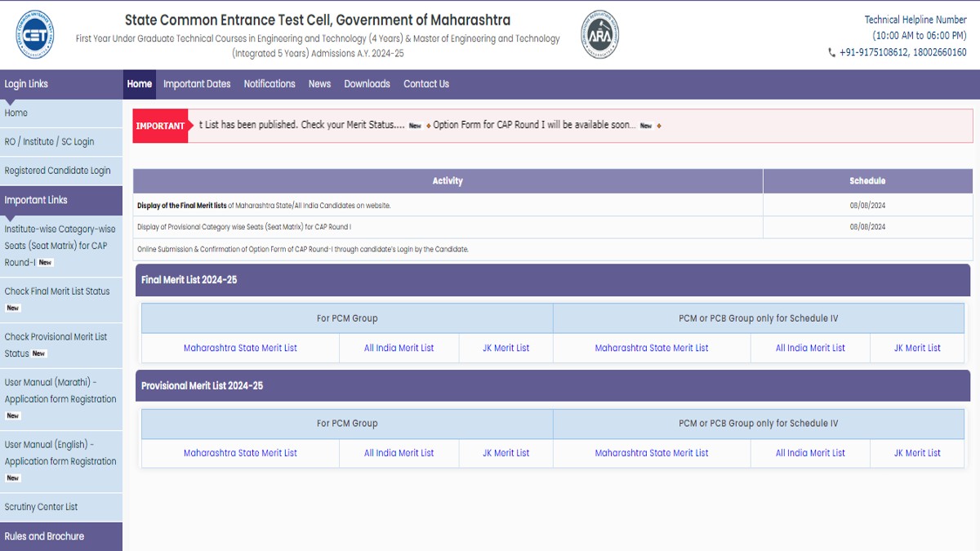The height and width of the screenshot is (551, 980).
Task: Click the CET logo at top left
Action: (34, 35)
